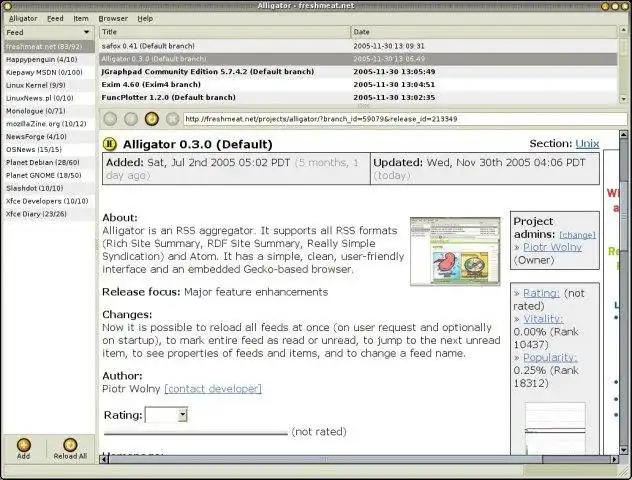Click the popularity graph image in the sidebar
Image resolution: width=632 pixels, height=480 pixels.
pos(555,428)
